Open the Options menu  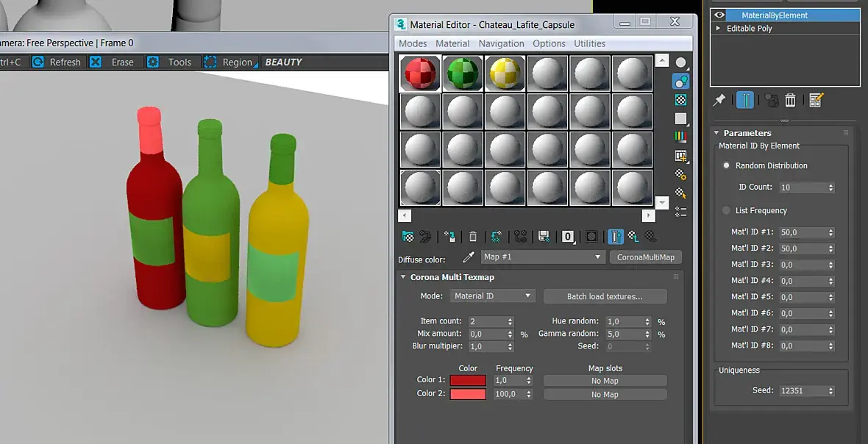pos(549,43)
